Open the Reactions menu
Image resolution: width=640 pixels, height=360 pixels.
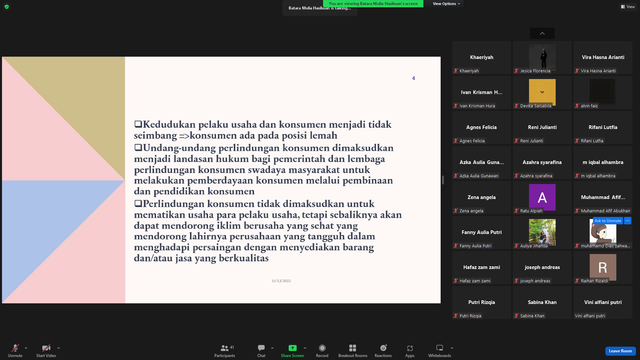click(383, 350)
